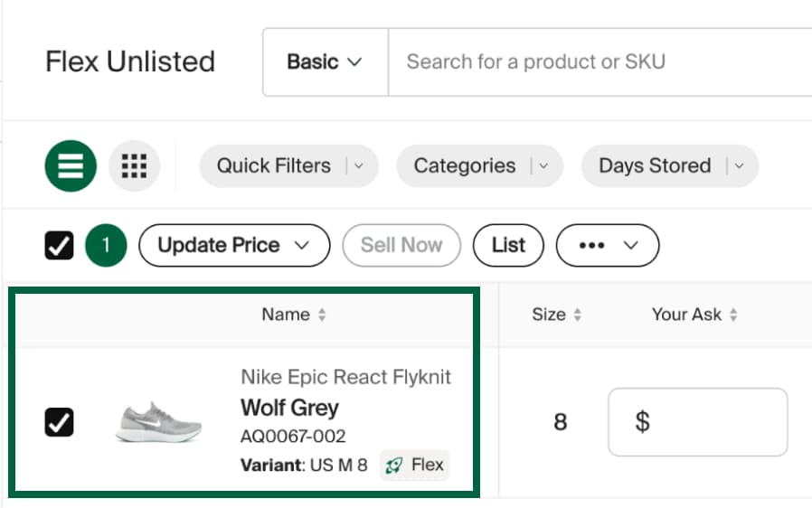Expand Quick Filters dropdown
The height and width of the screenshot is (508, 812).
click(288, 165)
